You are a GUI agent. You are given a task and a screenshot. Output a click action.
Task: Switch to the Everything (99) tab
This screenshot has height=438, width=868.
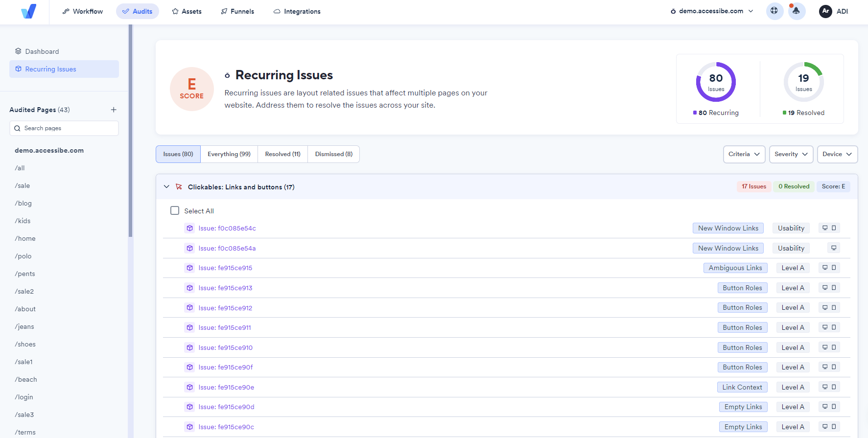229,154
